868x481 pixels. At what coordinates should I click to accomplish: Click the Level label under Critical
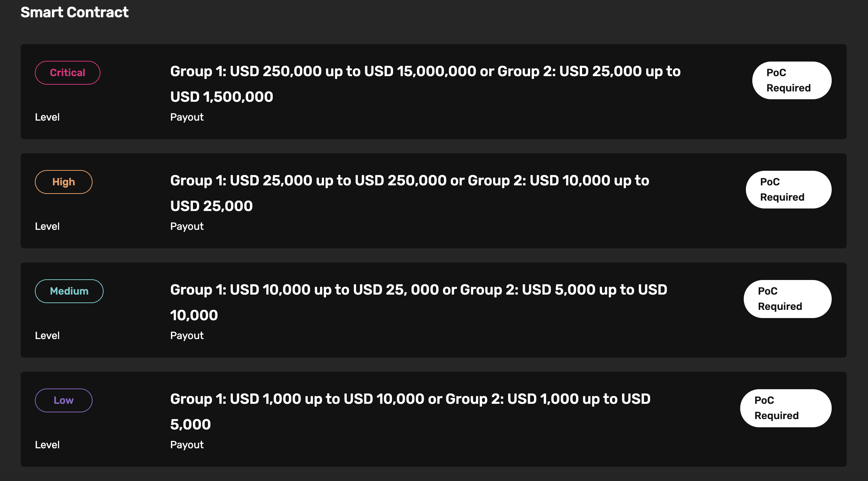click(47, 117)
